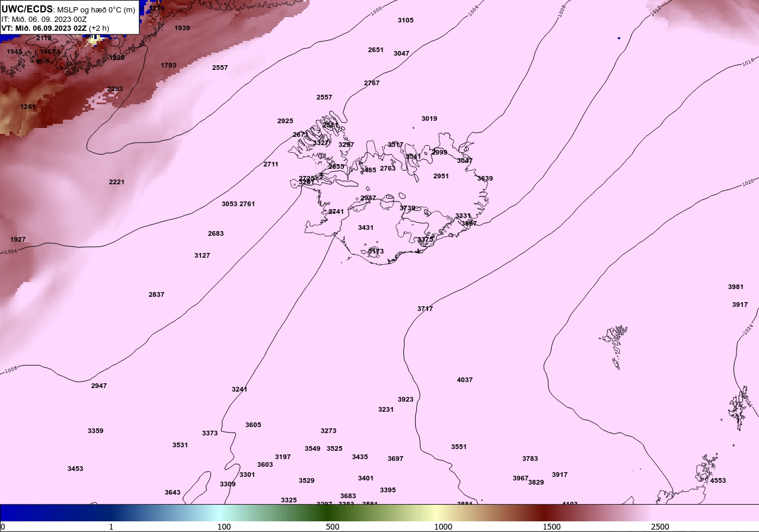Viewport: 759px width, 532px height.
Task: Click the Faroe Islands outline on the map
Action: click(x=614, y=347)
